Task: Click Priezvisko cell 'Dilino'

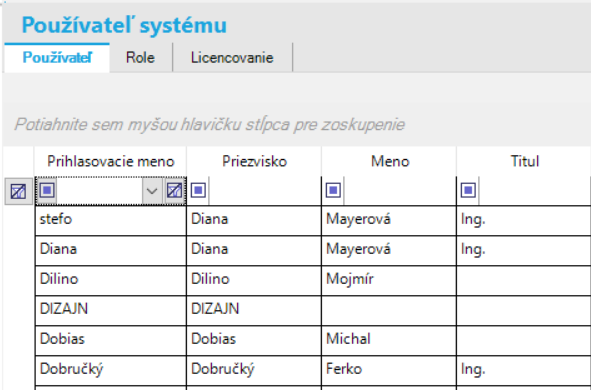Action: pyautogui.click(x=254, y=280)
